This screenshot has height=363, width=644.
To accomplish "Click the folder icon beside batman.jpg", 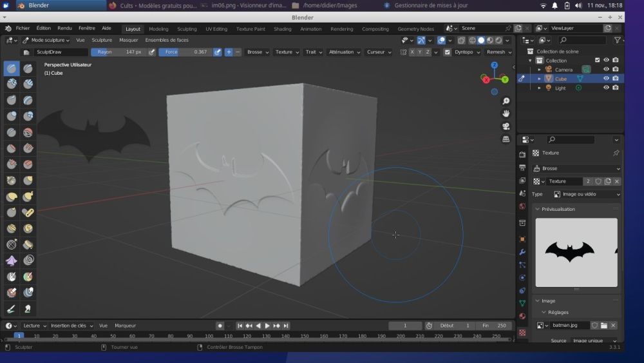I will 604,326.
